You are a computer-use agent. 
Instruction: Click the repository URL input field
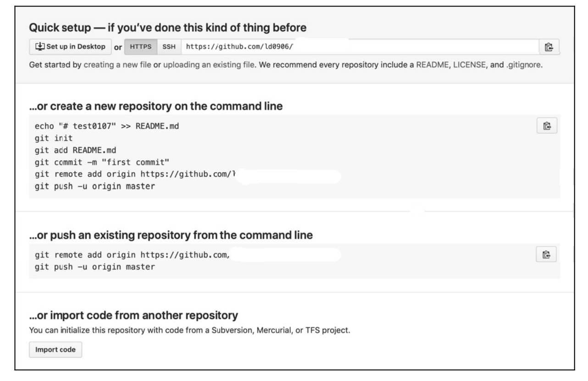(x=361, y=47)
